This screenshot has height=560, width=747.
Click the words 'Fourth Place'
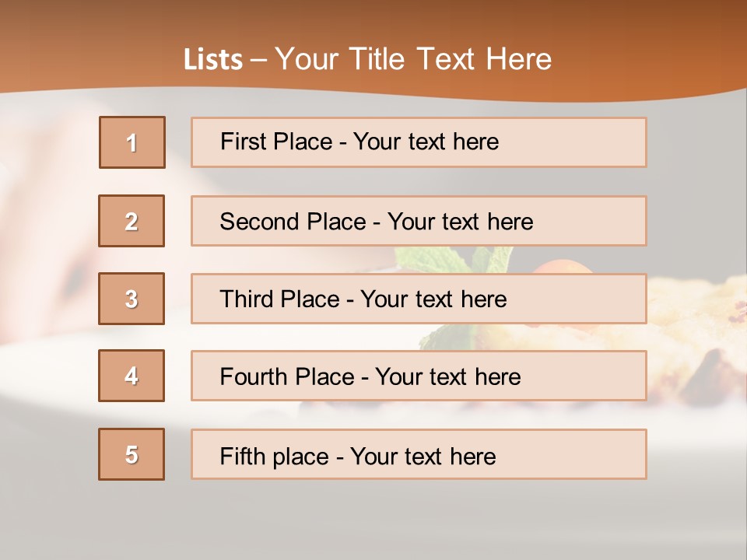click(287, 376)
